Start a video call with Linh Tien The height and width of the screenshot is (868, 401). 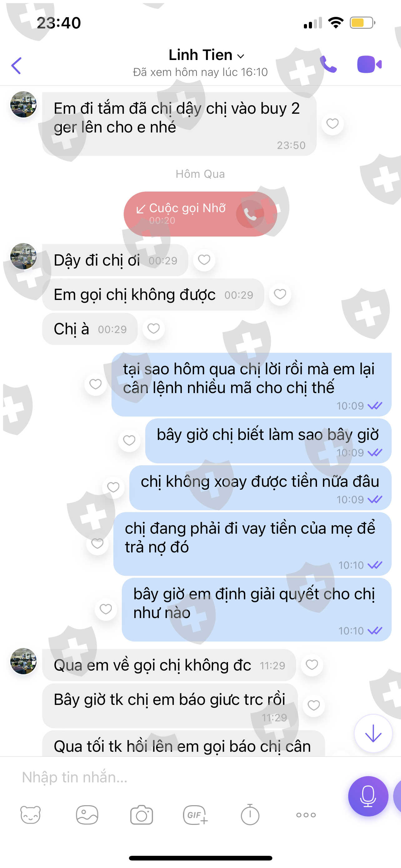tap(369, 64)
